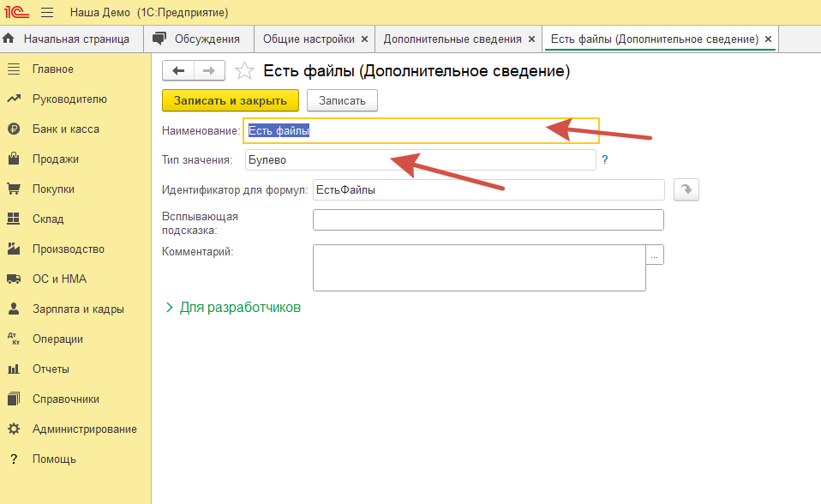Click Записать и закрыть button

pos(230,100)
